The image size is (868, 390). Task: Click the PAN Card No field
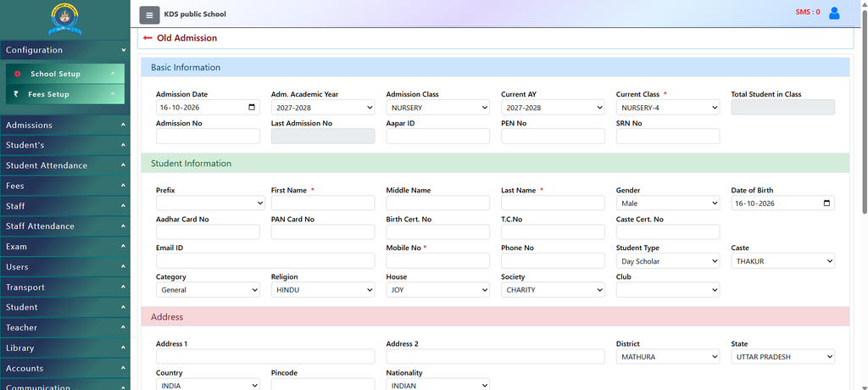coord(323,232)
